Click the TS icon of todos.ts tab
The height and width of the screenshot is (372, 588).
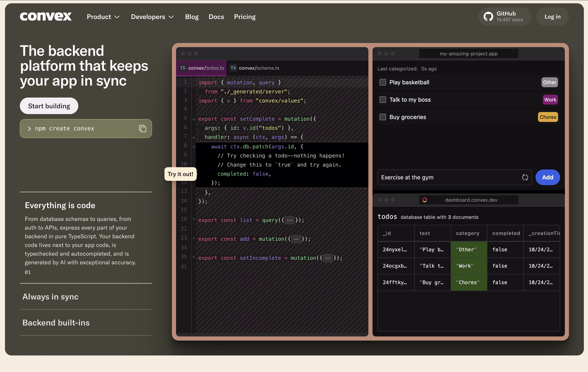click(183, 68)
